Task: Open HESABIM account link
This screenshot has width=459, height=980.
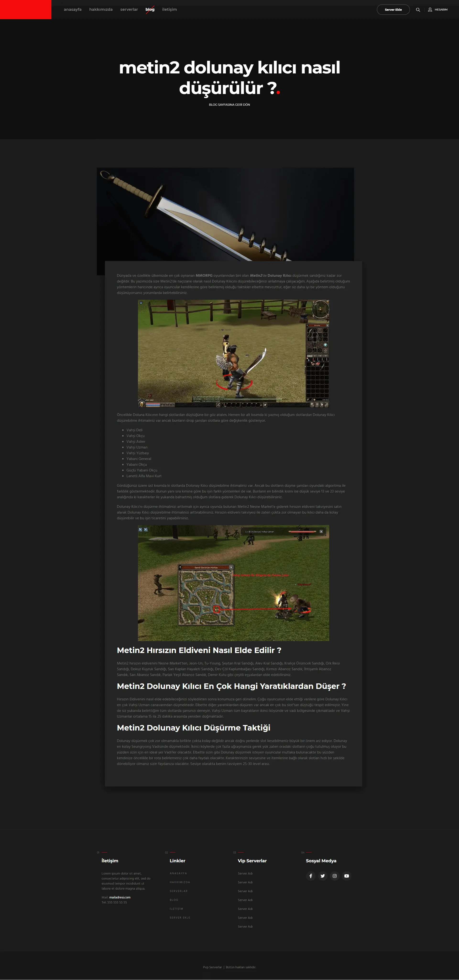Action: tap(441, 10)
